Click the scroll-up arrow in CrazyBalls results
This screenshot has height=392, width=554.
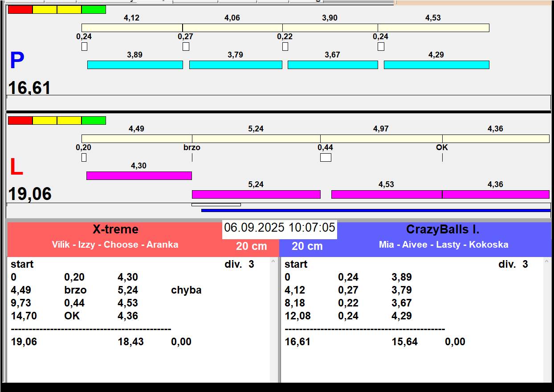tap(547, 262)
